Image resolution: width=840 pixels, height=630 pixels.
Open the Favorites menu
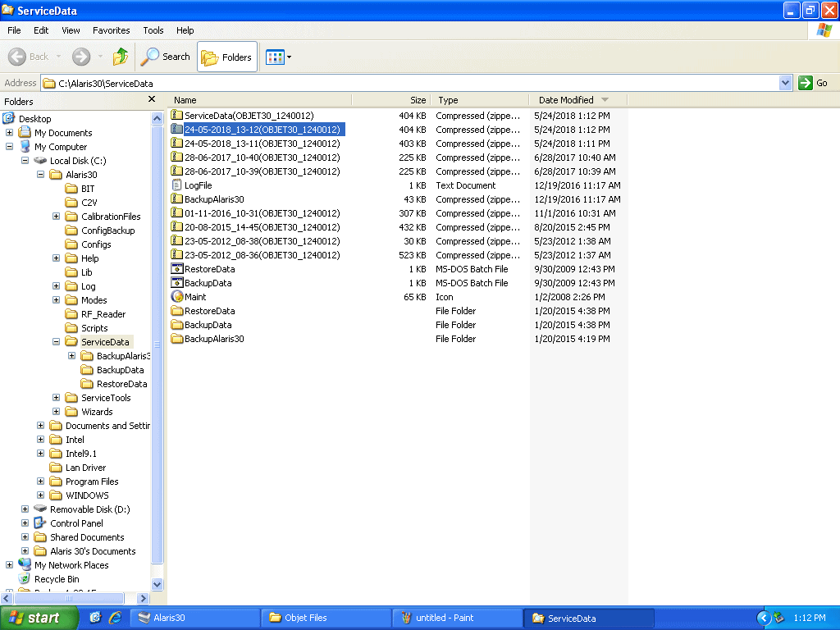[111, 30]
